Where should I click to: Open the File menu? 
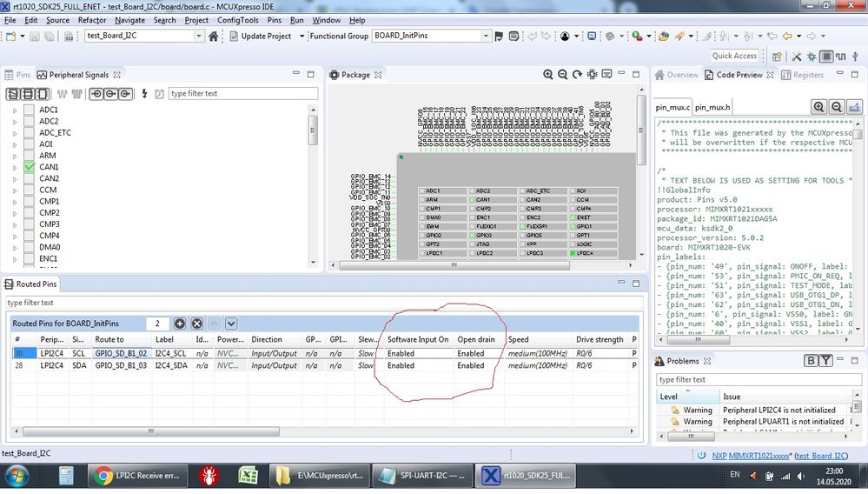pos(10,20)
